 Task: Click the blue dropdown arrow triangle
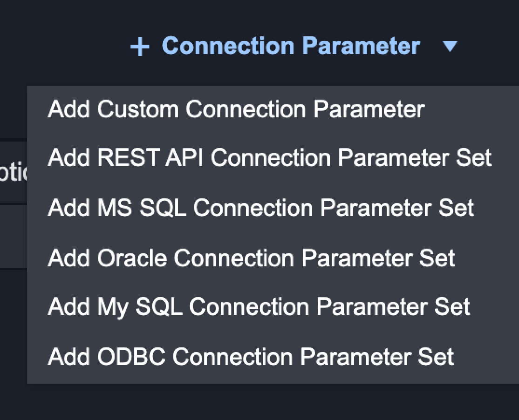pyautogui.click(x=450, y=47)
